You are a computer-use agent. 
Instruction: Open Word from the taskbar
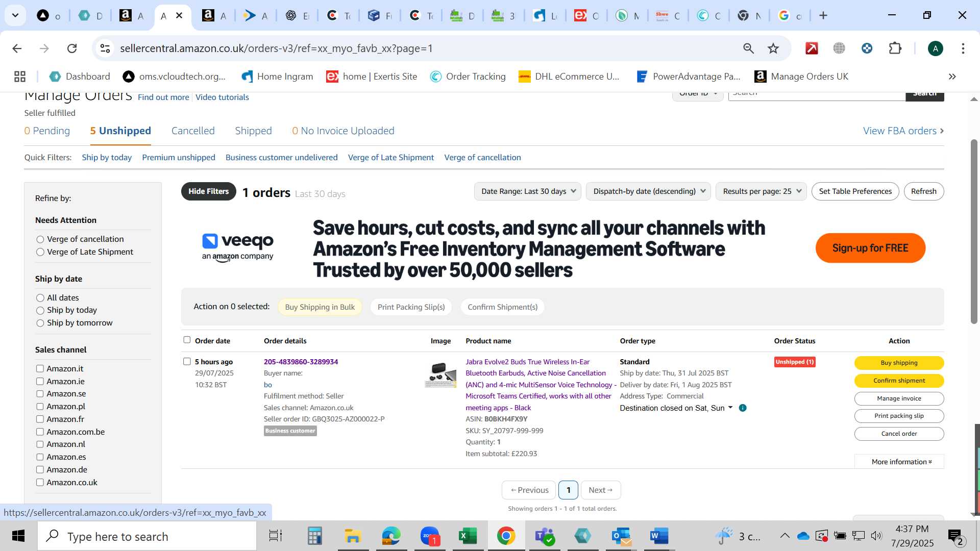coord(659,536)
